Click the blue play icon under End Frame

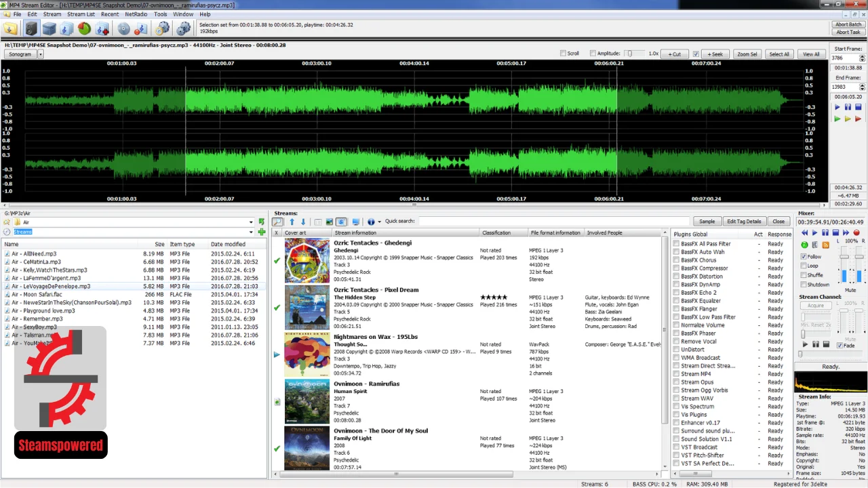tap(837, 107)
